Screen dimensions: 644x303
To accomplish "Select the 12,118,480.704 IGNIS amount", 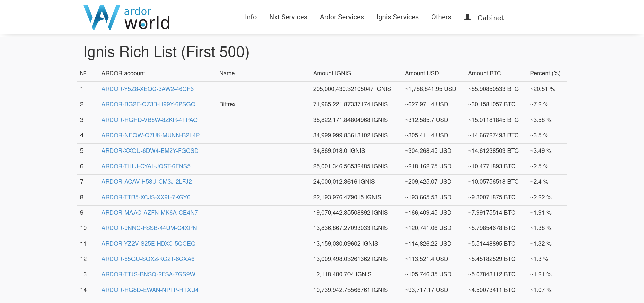I will click(x=342, y=274).
